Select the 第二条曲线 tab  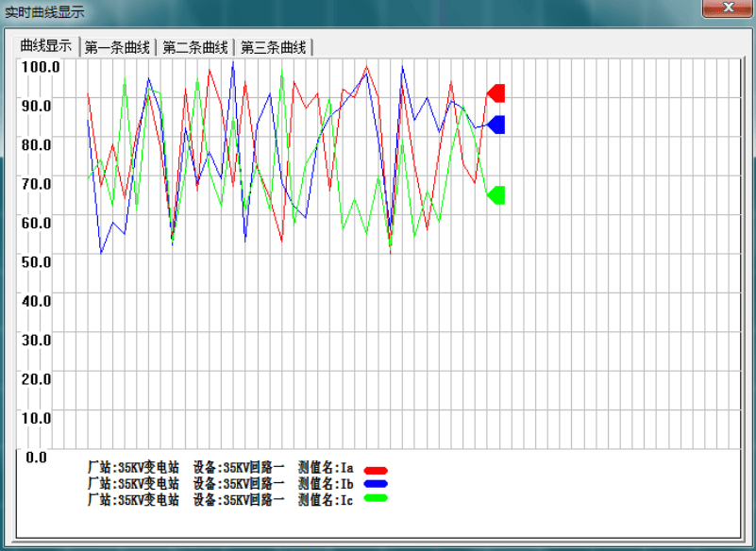tap(195, 47)
